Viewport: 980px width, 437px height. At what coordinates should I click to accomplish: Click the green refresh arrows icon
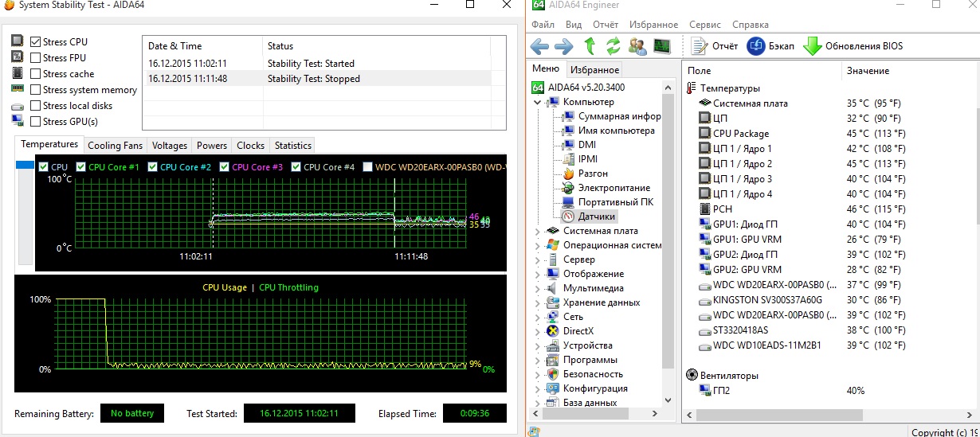(613, 46)
